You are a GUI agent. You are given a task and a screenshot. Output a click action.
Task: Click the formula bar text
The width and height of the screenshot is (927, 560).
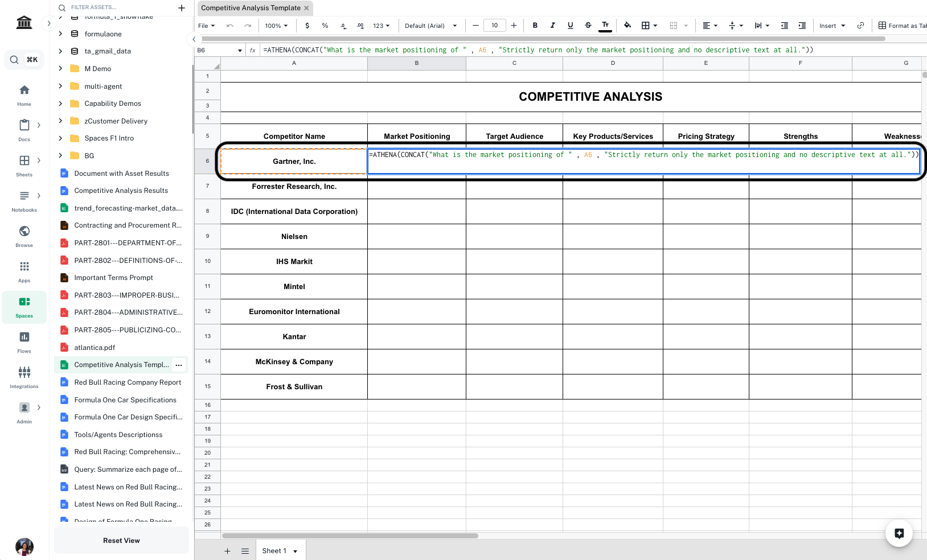coord(538,50)
